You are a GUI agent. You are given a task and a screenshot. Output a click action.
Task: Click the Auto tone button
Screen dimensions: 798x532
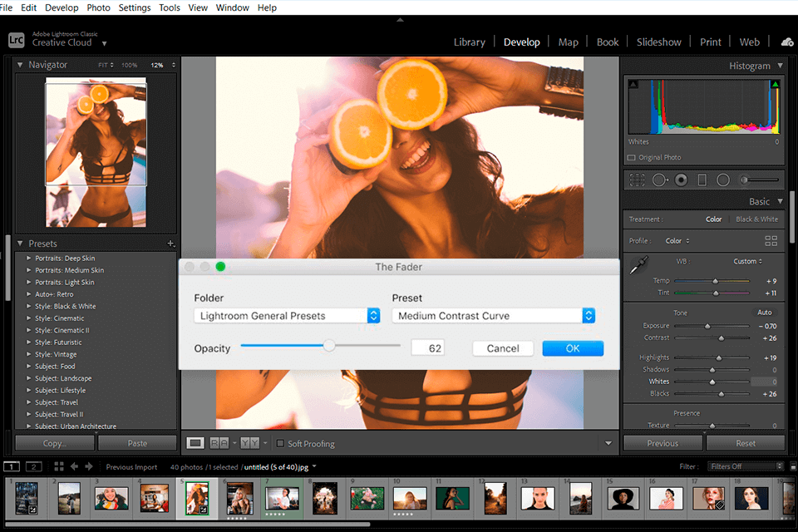point(765,313)
